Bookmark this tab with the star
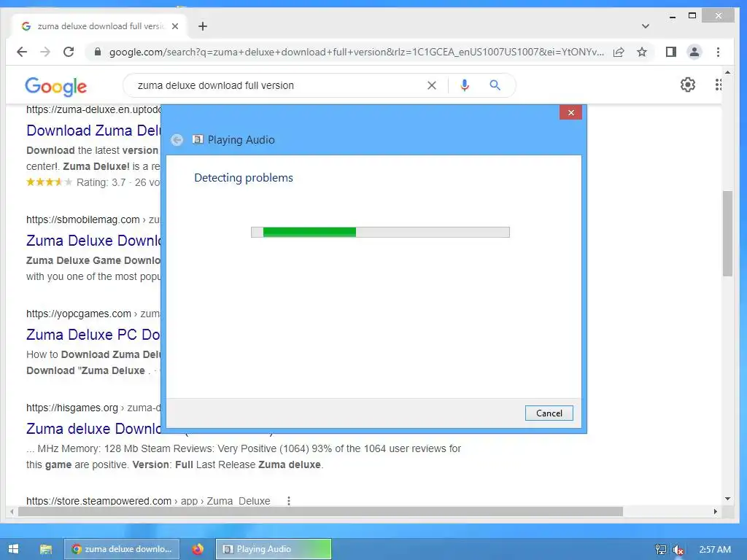The image size is (747, 560). pos(642,52)
